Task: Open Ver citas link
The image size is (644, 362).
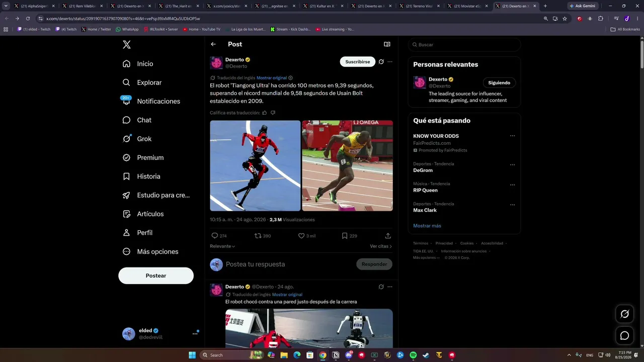Action: [x=381, y=246]
